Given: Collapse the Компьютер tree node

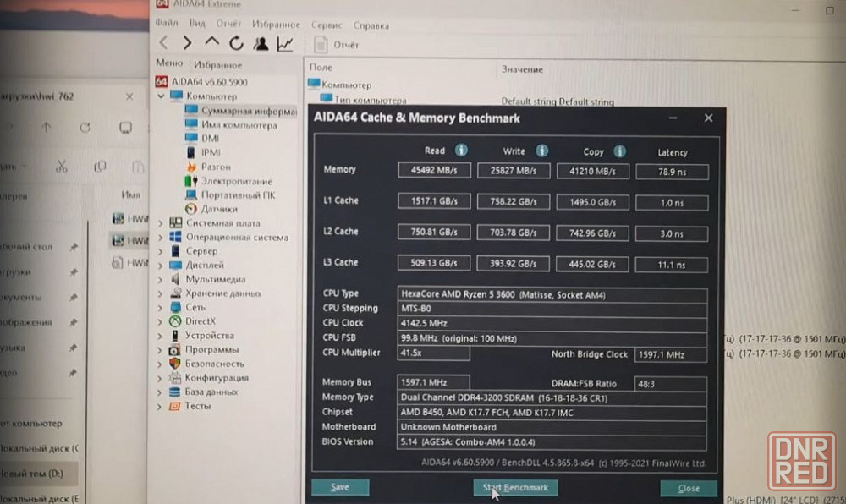Looking at the screenshot, I should coord(161,96).
